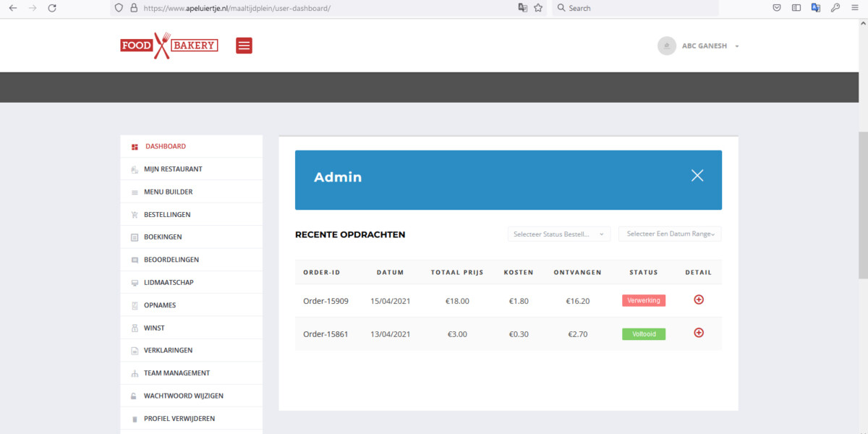Click the Food Bakery logo
The width and height of the screenshot is (868, 434).
169,46
